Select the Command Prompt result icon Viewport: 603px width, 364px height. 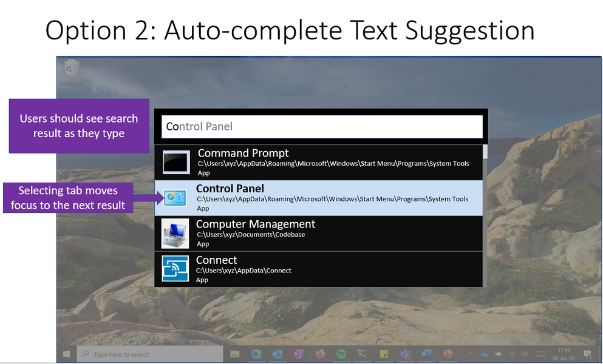[175, 162]
